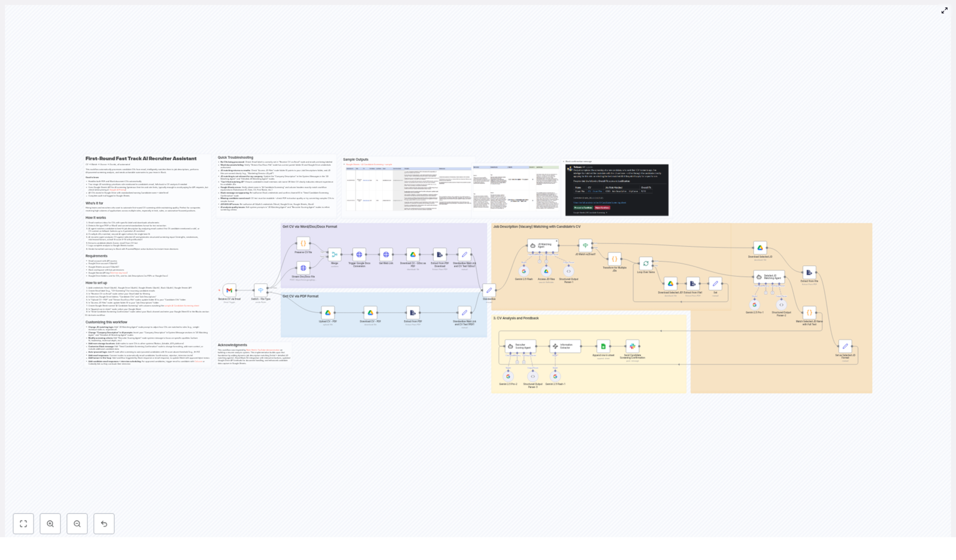The image size is (956, 560).
Task: Open the Loop Over Items node
Action: 646,263
